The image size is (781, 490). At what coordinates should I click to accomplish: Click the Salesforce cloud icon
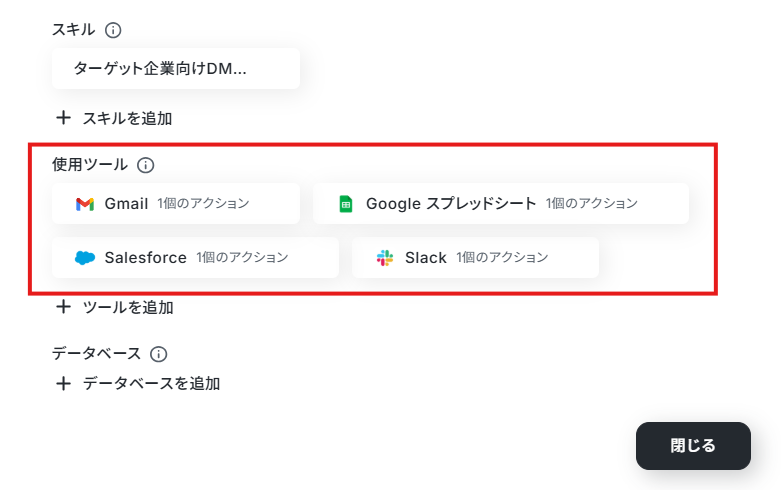point(85,257)
